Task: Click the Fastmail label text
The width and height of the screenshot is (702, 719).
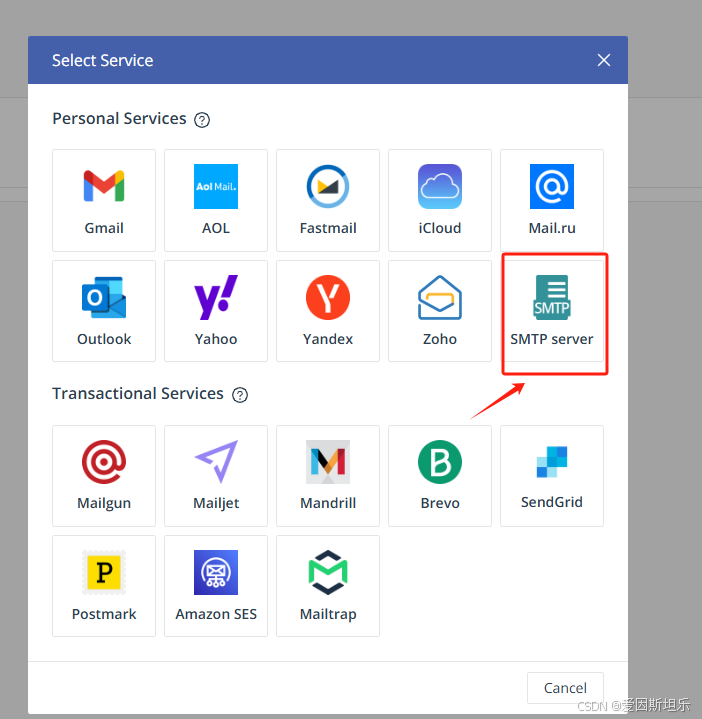Action: point(328,228)
